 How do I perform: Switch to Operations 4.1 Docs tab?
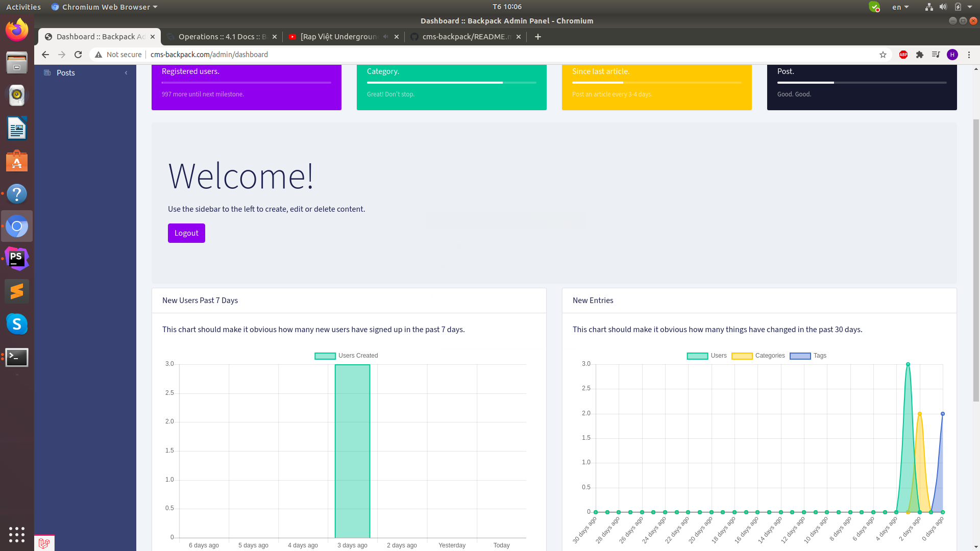pos(222,37)
